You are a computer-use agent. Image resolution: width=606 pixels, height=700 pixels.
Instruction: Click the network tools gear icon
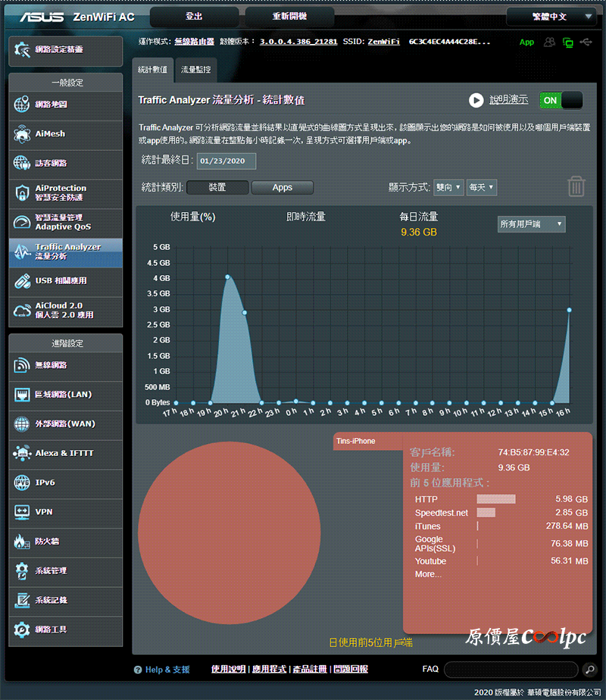(22, 630)
